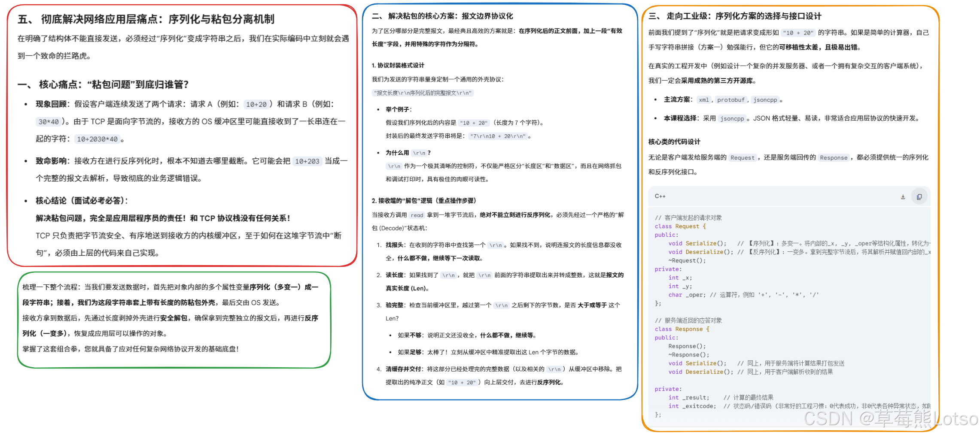This screenshot has width=980, height=435.
Task: Click the bold label "致命影响"
Action: pyautogui.click(x=51, y=161)
